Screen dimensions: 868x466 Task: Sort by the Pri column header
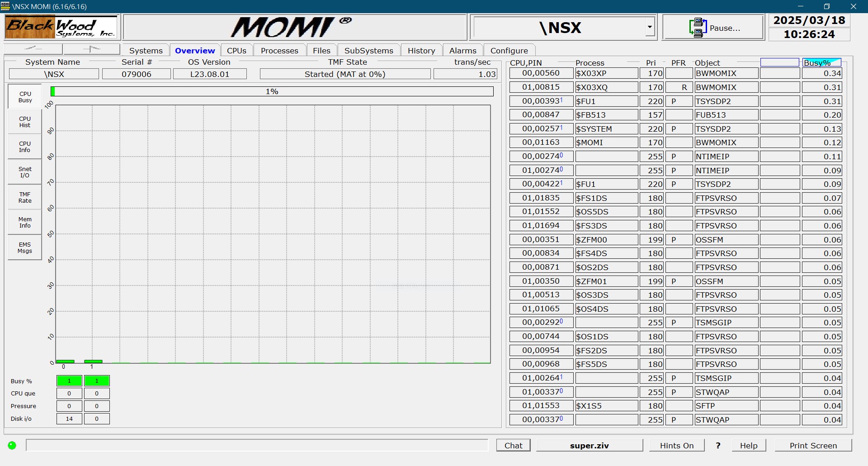pos(651,63)
